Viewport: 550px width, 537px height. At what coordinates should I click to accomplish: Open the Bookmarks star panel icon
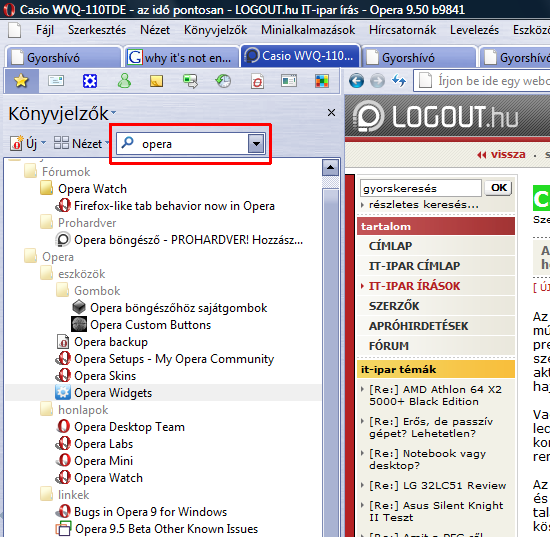pos(21,81)
